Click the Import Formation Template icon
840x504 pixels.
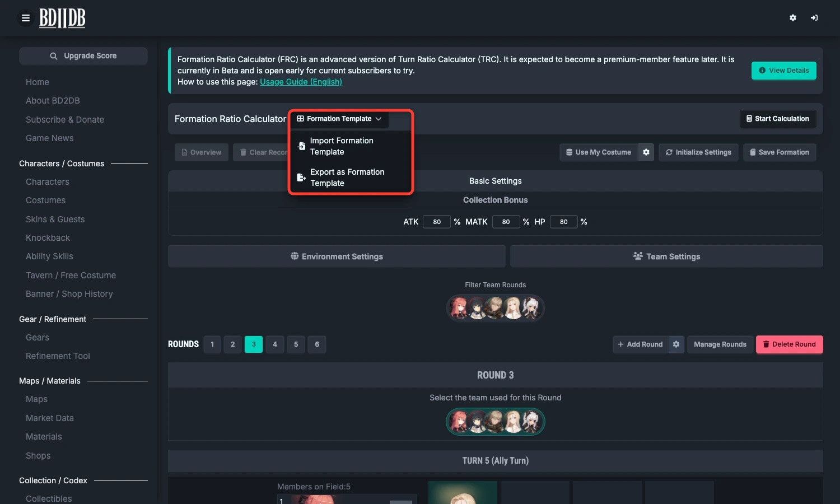click(x=301, y=146)
